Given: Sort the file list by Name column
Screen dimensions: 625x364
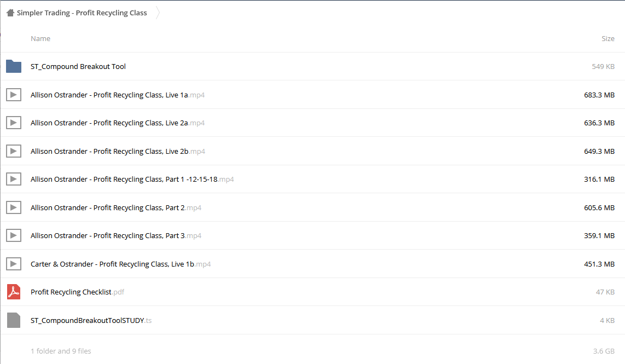Looking at the screenshot, I should tap(40, 39).
